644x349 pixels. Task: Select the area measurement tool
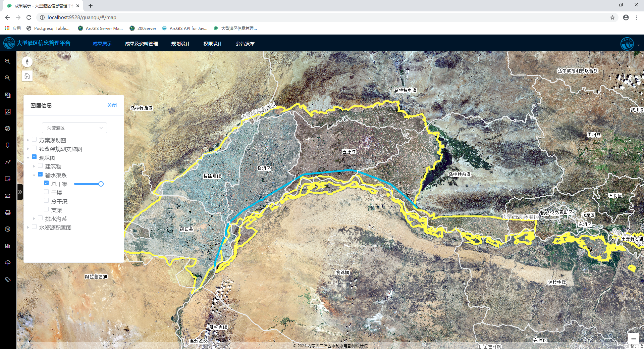pos(7,212)
